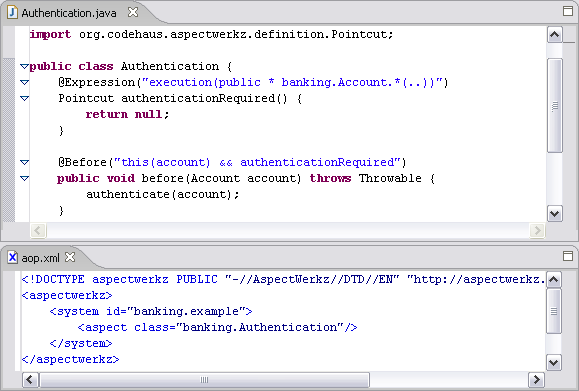Screen dimensions: 579x391
Task: Click the import org.codehaus.aspectwerkz line
Action: point(212,34)
